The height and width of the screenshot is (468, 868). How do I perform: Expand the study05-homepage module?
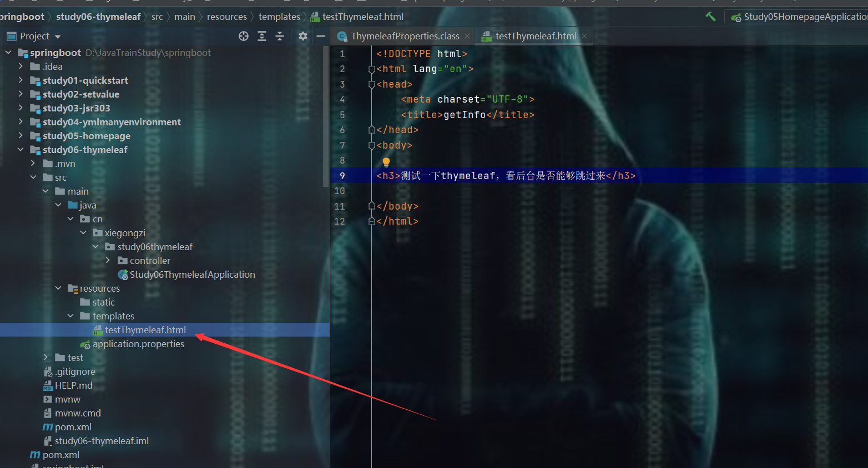coord(21,136)
